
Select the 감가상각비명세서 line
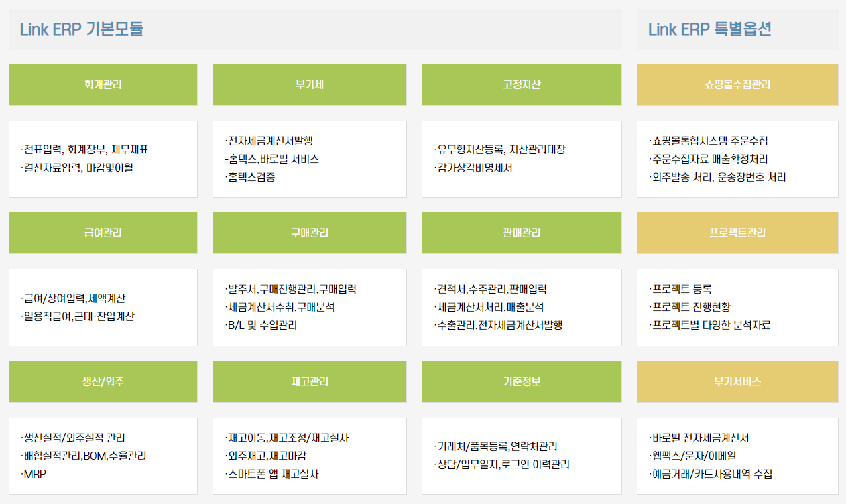pos(473,168)
